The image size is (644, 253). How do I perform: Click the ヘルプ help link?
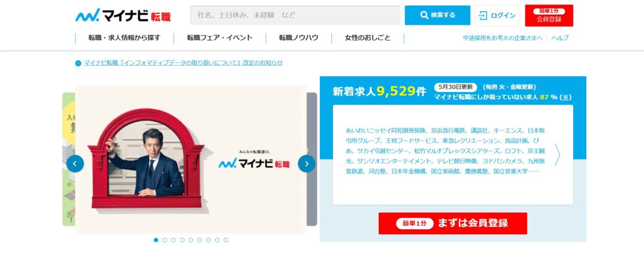[560, 38]
